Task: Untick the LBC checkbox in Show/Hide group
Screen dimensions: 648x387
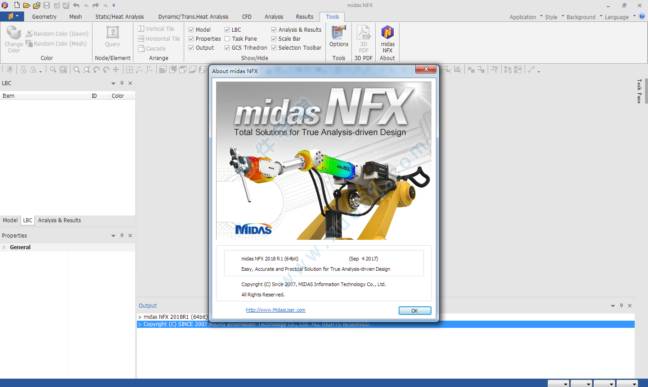Action: (x=227, y=30)
